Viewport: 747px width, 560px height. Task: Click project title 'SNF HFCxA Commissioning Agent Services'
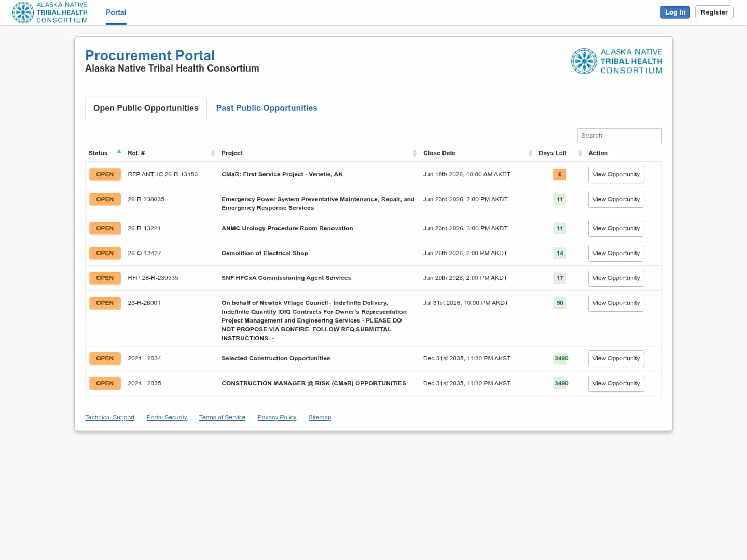(286, 278)
